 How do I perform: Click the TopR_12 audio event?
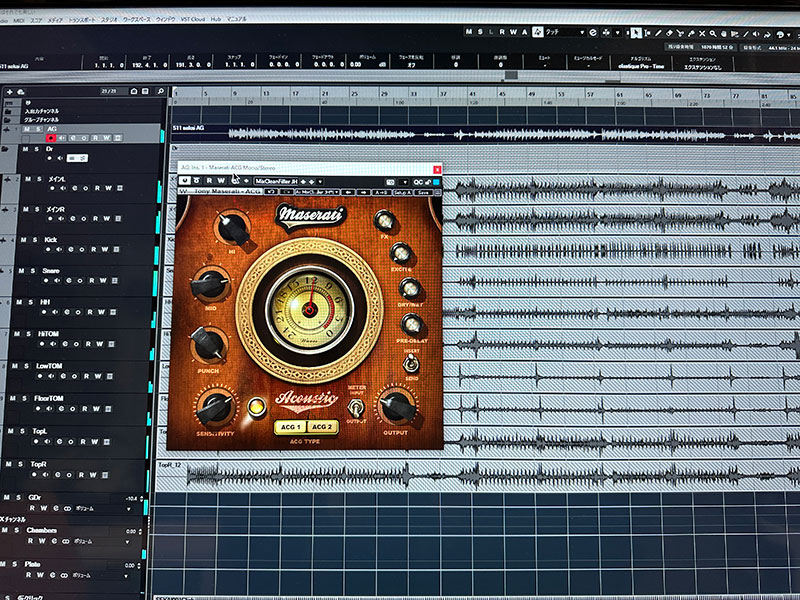(x=478, y=476)
